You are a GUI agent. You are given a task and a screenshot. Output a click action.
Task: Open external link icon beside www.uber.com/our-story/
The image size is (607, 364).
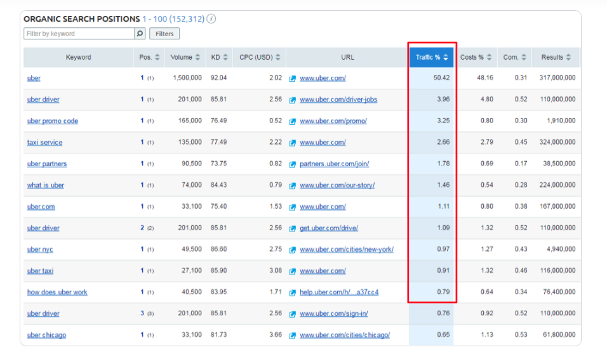tap(292, 186)
